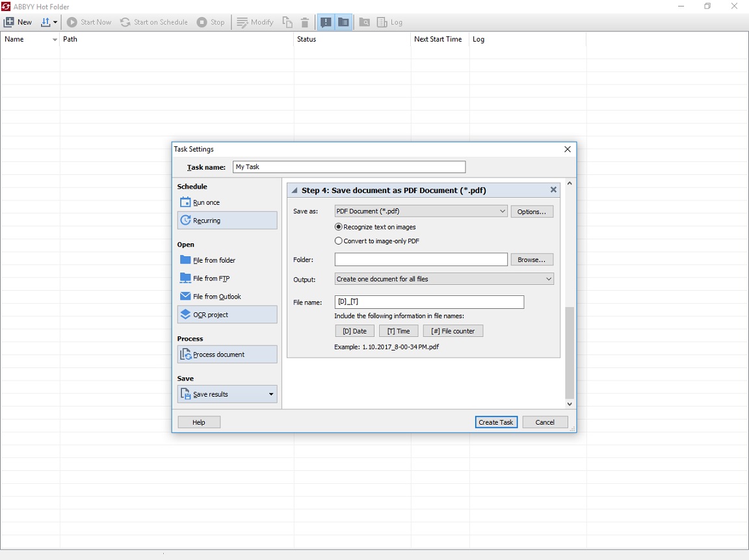Viewport: 749px width, 560px height.
Task: Click the Log toolbar button
Action: click(390, 22)
